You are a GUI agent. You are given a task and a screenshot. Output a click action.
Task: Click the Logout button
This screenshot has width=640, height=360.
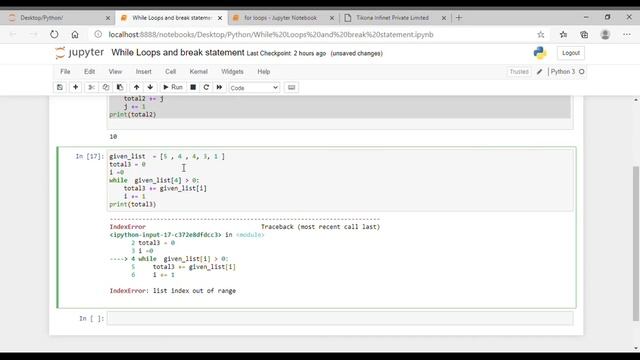pos(571,53)
